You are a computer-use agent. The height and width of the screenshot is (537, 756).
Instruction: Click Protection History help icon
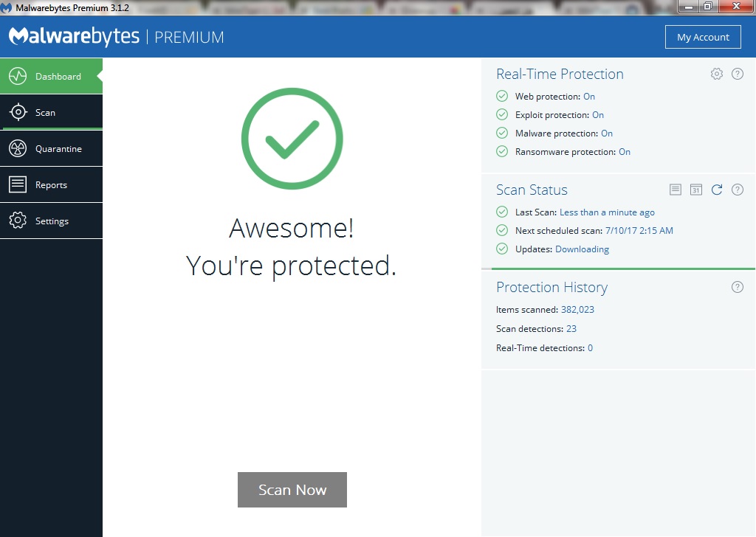(737, 287)
